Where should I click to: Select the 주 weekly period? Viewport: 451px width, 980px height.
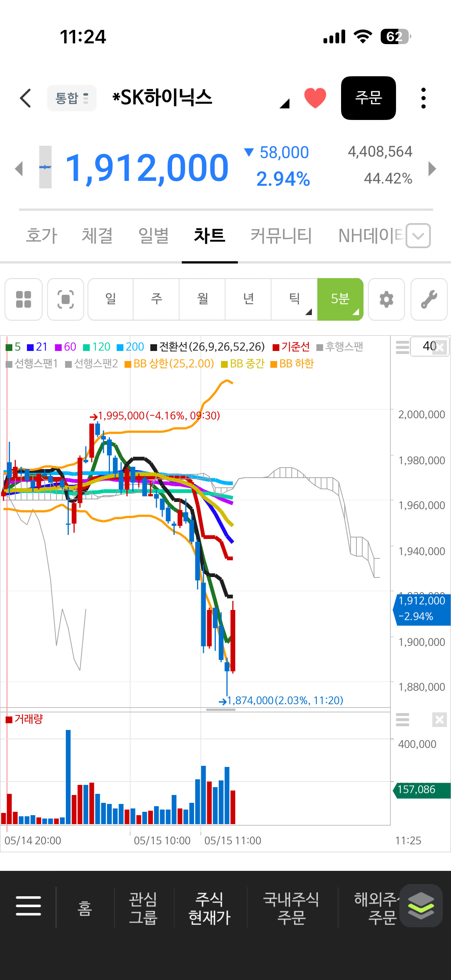click(x=156, y=299)
